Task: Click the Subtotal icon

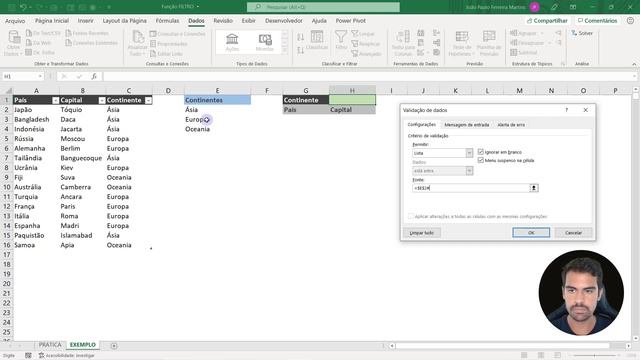Action: click(x=524, y=53)
